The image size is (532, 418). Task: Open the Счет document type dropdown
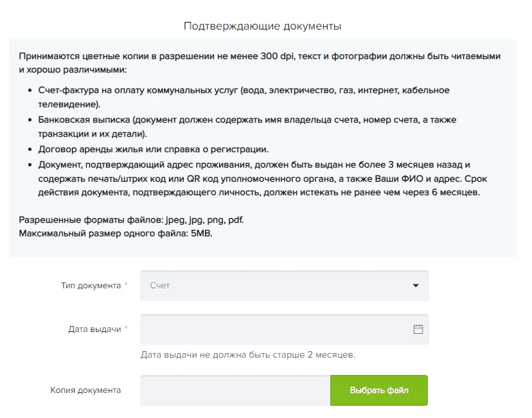pos(285,286)
